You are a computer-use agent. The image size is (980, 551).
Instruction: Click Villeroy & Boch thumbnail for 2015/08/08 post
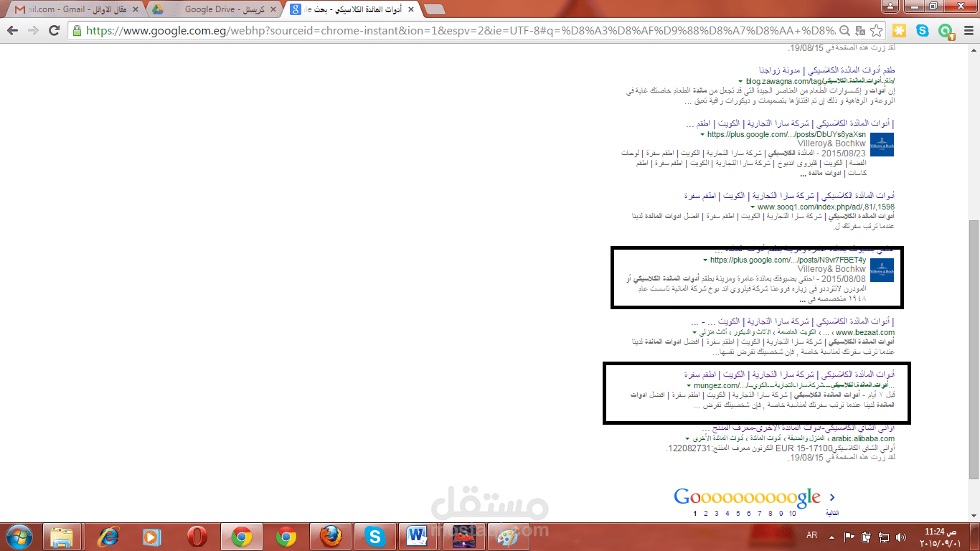(x=882, y=270)
